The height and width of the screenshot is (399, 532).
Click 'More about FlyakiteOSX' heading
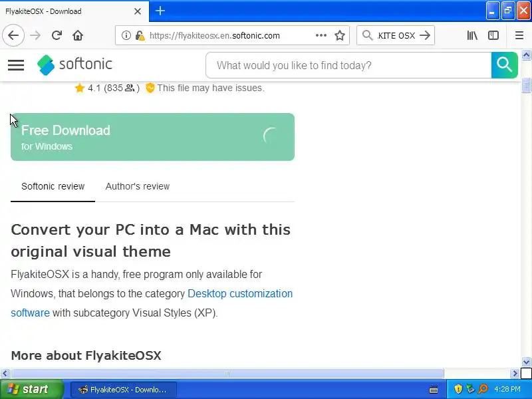tap(86, 356)
